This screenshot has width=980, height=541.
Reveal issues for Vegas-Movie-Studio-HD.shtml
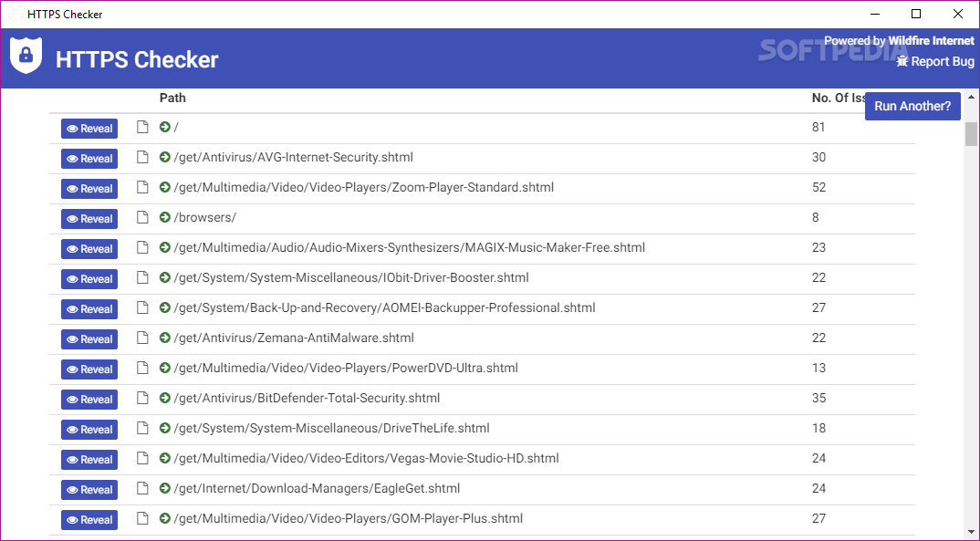89,459
